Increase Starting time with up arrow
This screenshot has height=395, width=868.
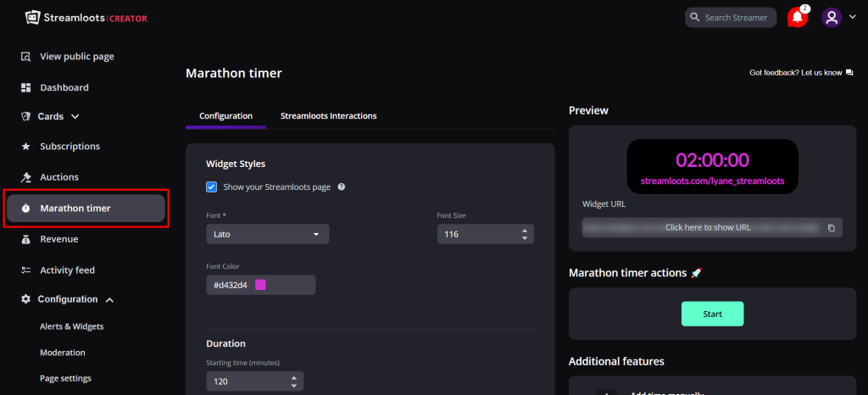tap(294, 378)
